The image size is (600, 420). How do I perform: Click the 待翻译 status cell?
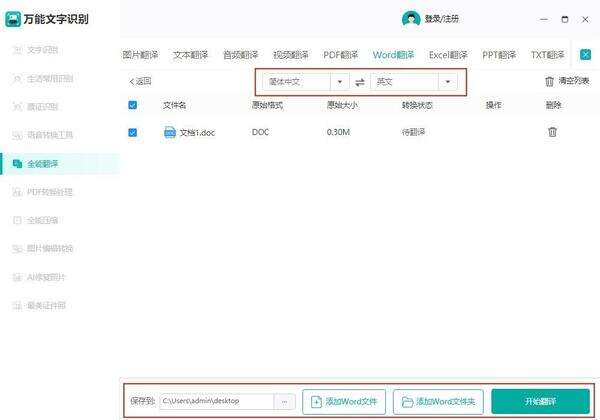(413, 132)
